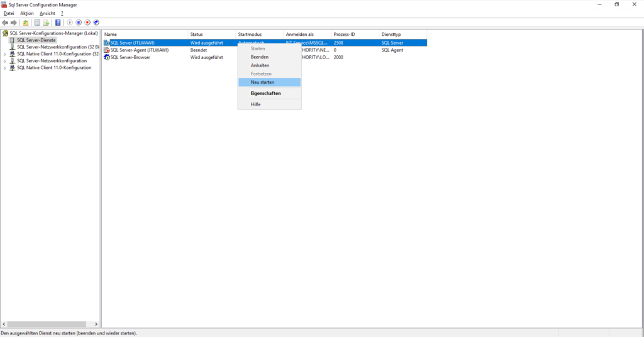Click the Sql Server Configuration Manager title icon

(x=4, y=5)
